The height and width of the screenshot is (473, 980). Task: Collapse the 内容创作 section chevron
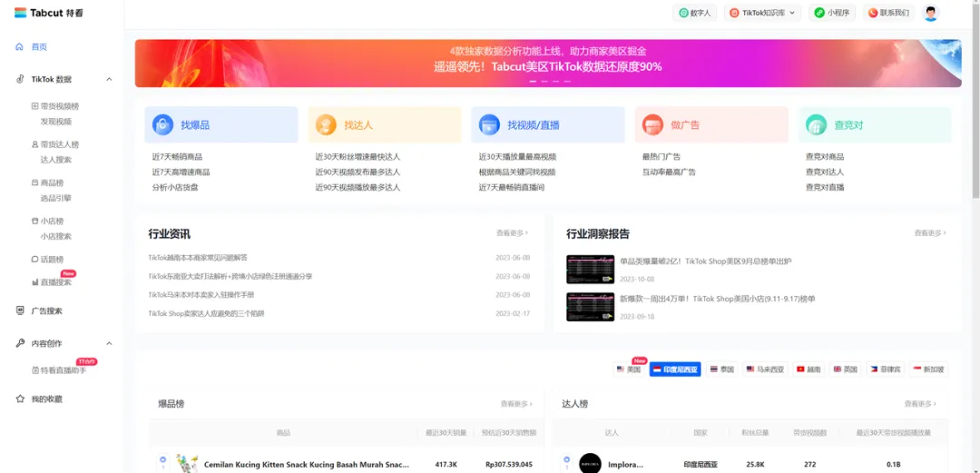click(x=110, y=343)
